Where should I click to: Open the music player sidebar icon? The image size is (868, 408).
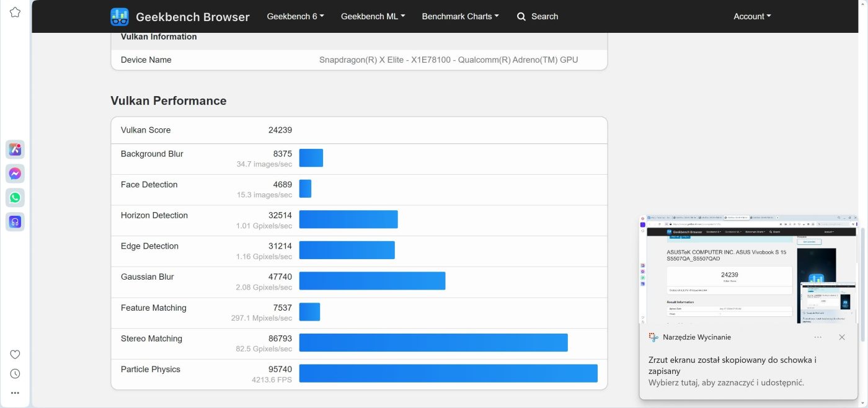(15, 221)
